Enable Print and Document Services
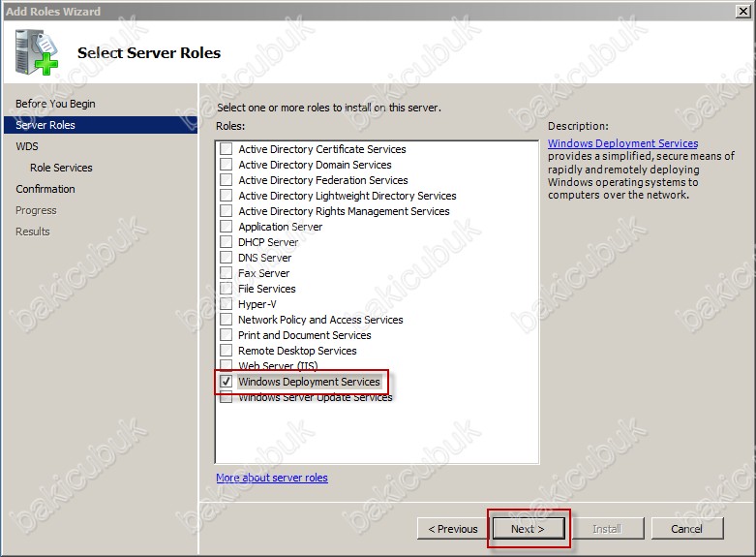The image size is (756, 557). pyautogui.click(x=226, y=334)
